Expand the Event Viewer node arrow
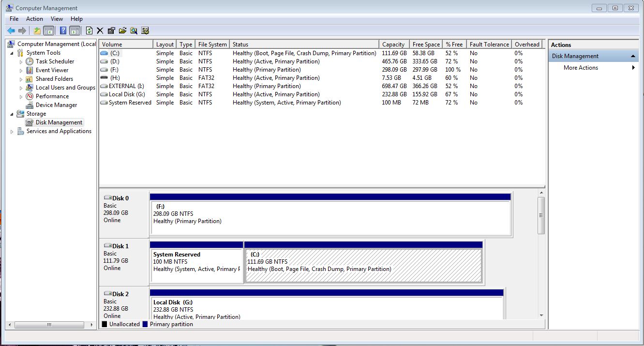Screen dimensions: 644x346 click(x=21, y=70)
